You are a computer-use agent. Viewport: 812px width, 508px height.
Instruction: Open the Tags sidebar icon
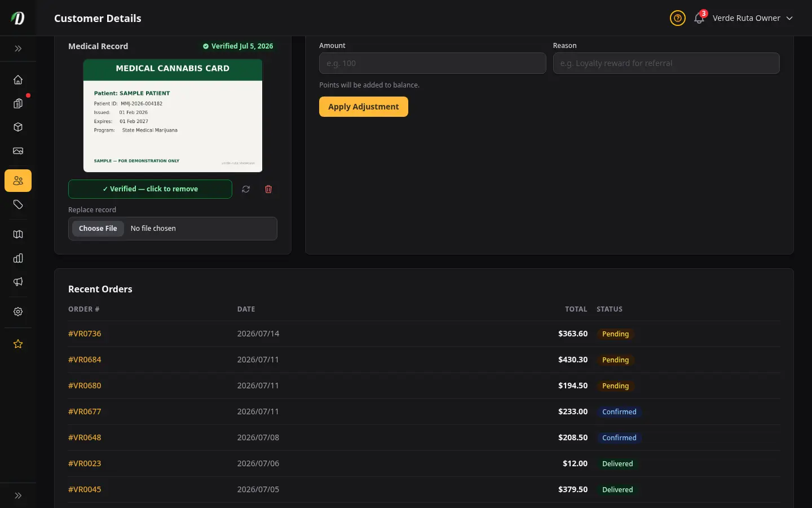tap(18, 204)
